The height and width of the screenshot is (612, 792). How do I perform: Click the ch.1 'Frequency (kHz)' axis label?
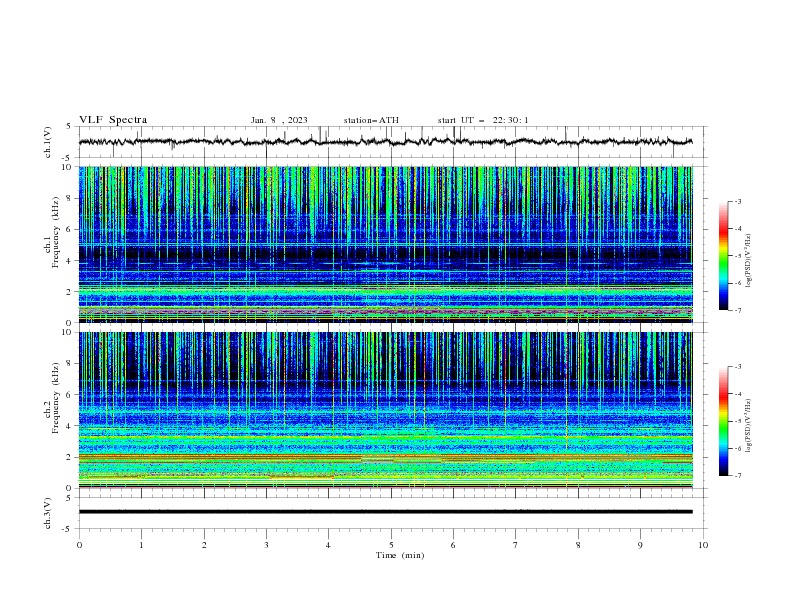coord(55,232)
